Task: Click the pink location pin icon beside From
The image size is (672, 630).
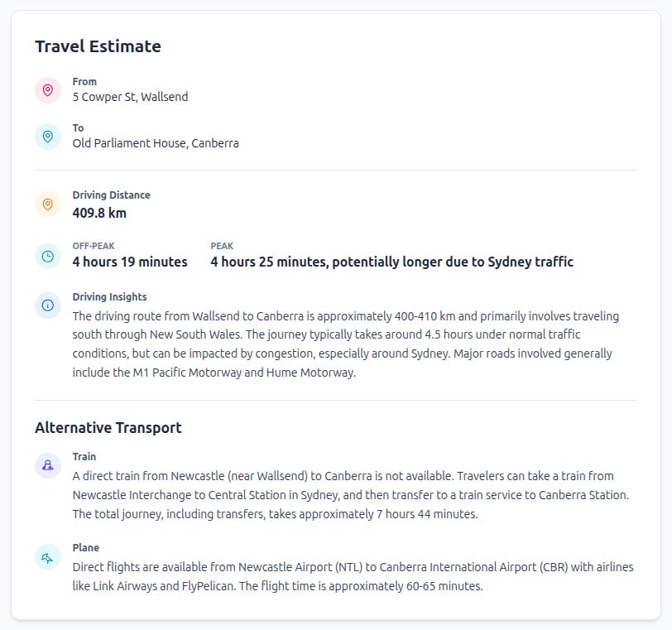Action: [48, 90]
